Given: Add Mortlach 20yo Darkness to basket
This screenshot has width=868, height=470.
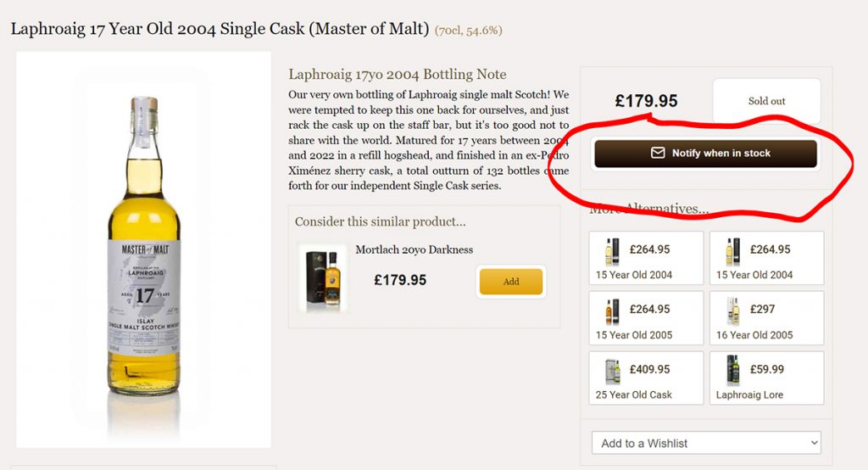Looking at the screenshot, I should tap(510, 282).
